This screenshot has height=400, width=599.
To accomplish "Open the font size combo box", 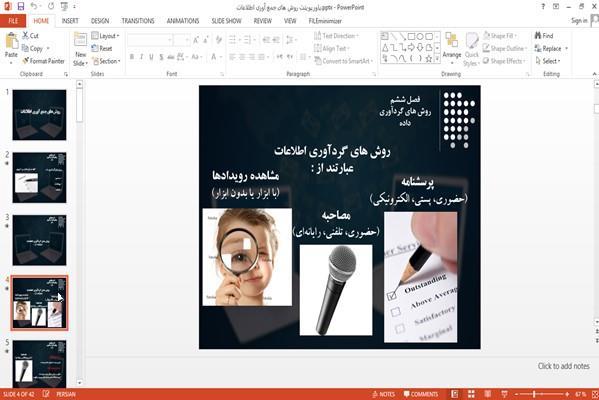I will (181, 40).
